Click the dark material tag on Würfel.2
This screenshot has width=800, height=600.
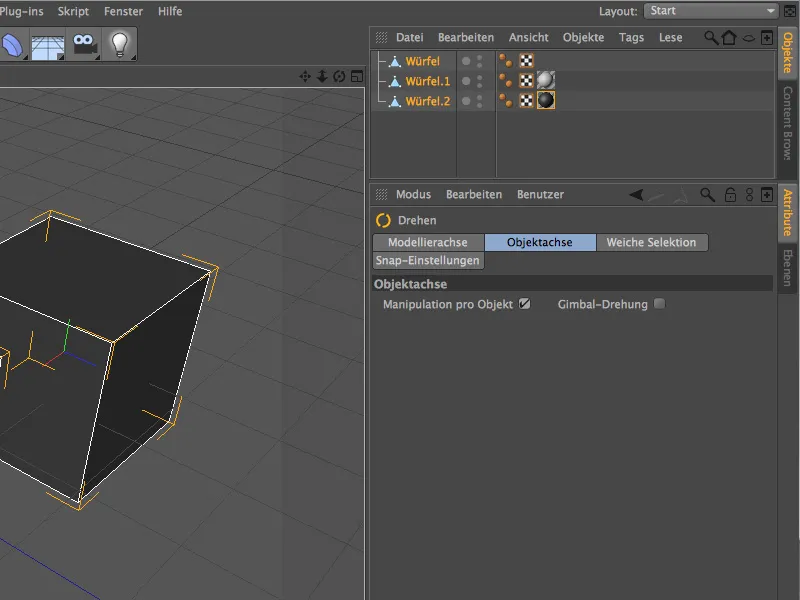point(546,101)
